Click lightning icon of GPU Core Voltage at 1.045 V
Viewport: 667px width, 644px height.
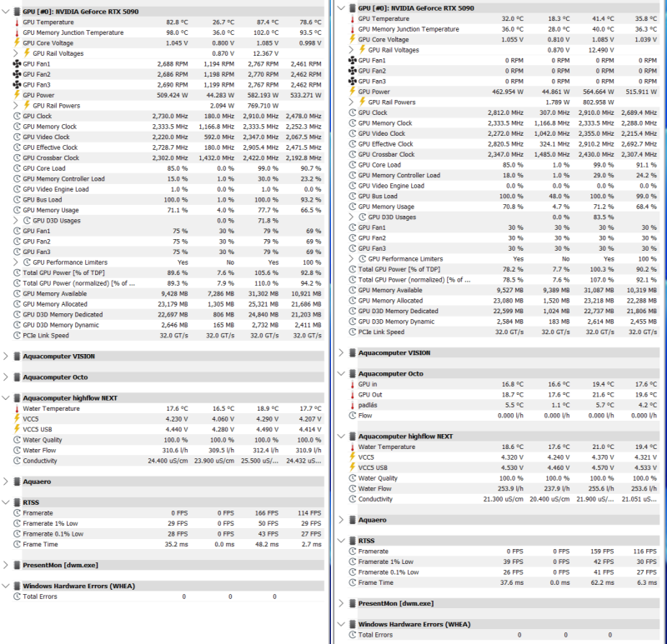(17, 43)
